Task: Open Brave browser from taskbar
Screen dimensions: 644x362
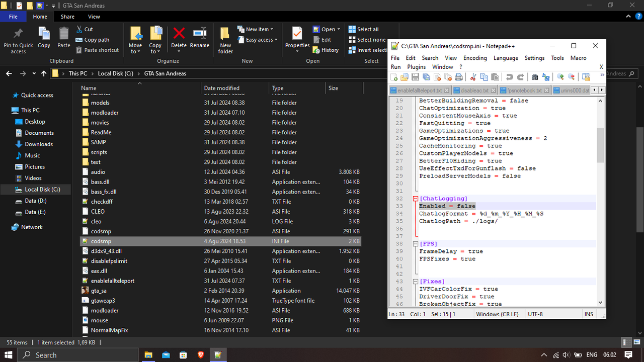Action: pos(201,355)
